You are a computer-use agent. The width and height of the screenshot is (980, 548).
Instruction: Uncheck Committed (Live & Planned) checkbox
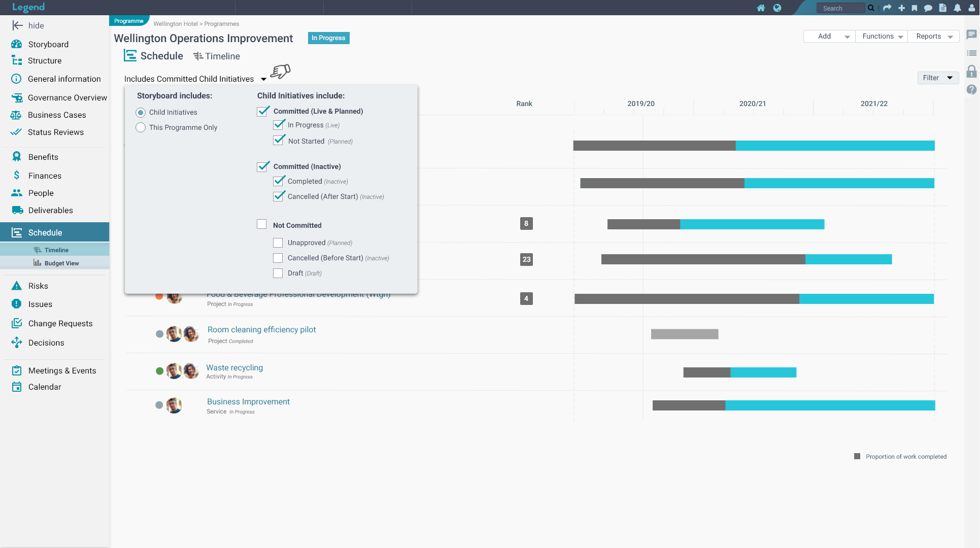pyautogui.click(x=262, y=111)
